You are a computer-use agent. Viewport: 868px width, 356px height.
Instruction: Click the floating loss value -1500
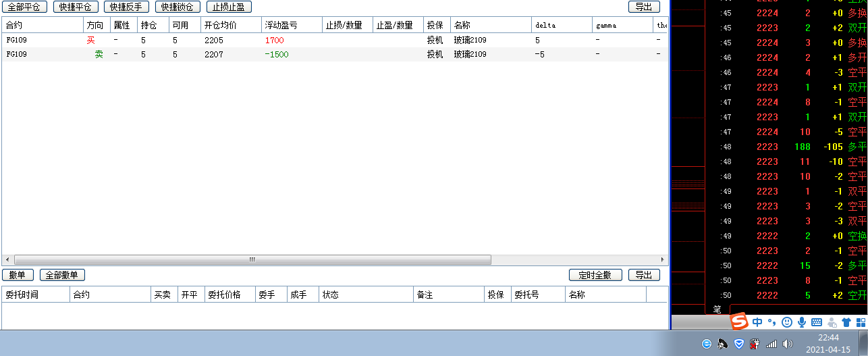tap(277, 55)
